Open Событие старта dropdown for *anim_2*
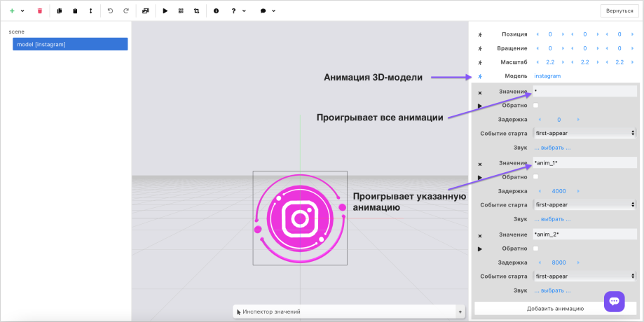The height and width of the screenshot is (322, 644). click(x=584, y=276)
